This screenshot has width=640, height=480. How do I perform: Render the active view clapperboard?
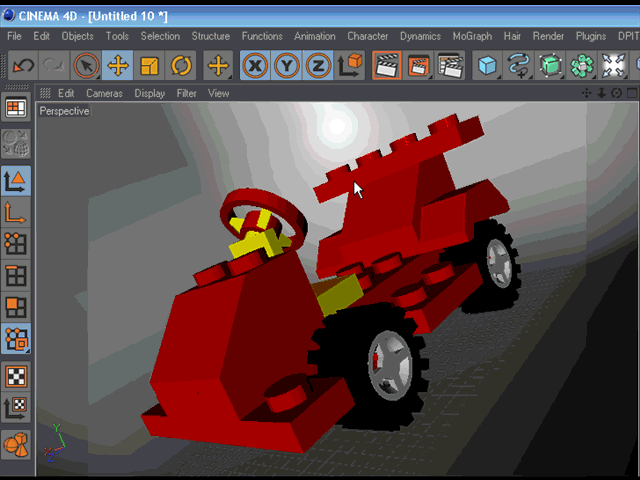point(387,65)
